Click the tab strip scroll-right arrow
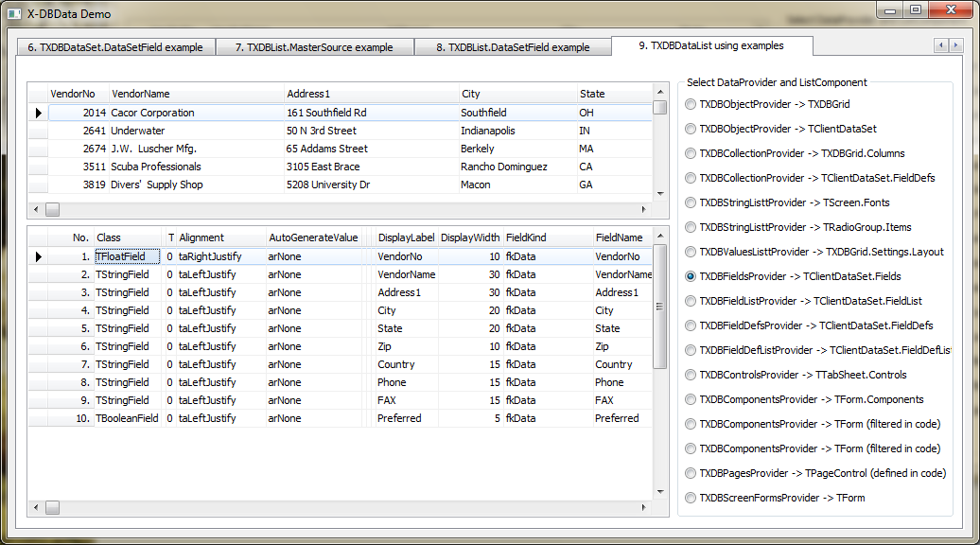980x545 pixels. coord(955,45)
